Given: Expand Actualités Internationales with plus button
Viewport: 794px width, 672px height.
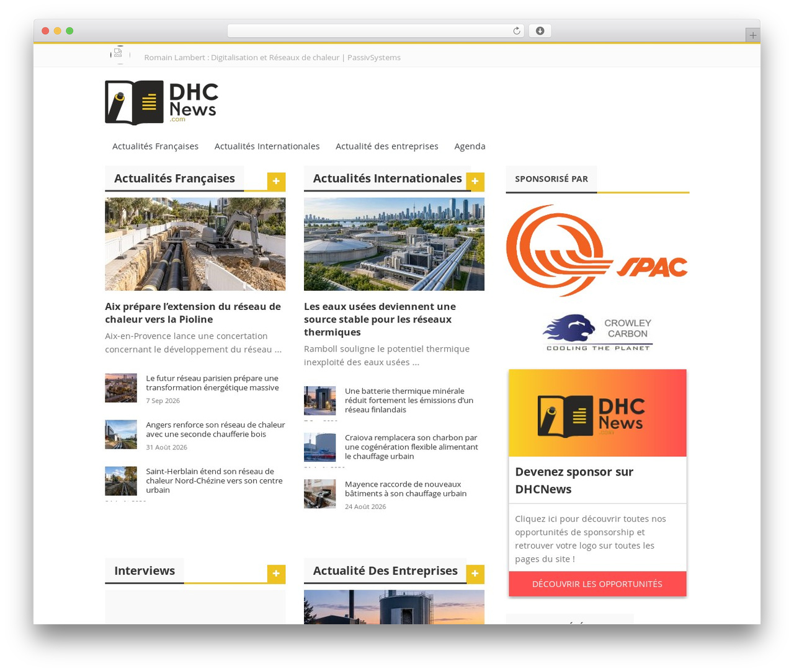Looking at the screenshot, I should pos(475,181).
